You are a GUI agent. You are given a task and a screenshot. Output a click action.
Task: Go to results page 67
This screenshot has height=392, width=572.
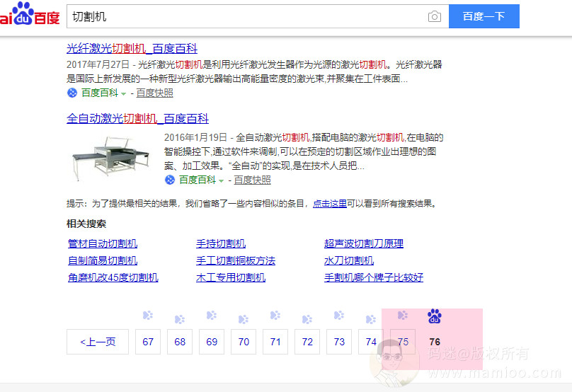(148, 342)
